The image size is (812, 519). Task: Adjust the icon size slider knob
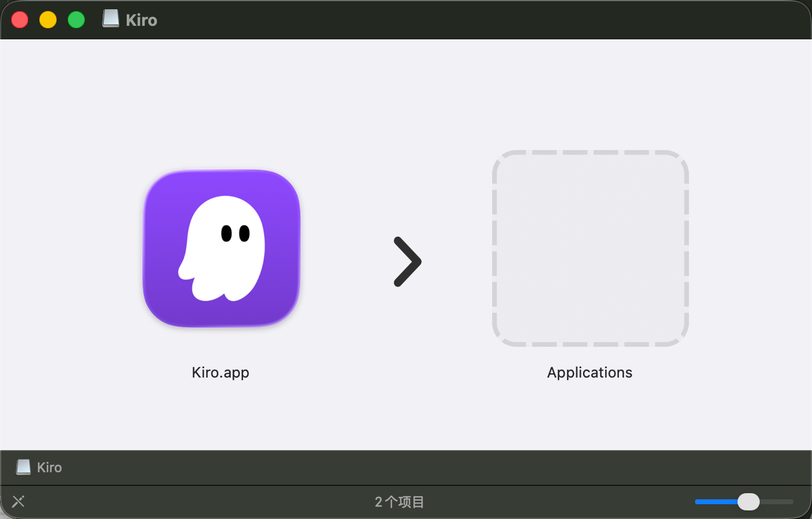pyautogui.click(x=749, y=502)
